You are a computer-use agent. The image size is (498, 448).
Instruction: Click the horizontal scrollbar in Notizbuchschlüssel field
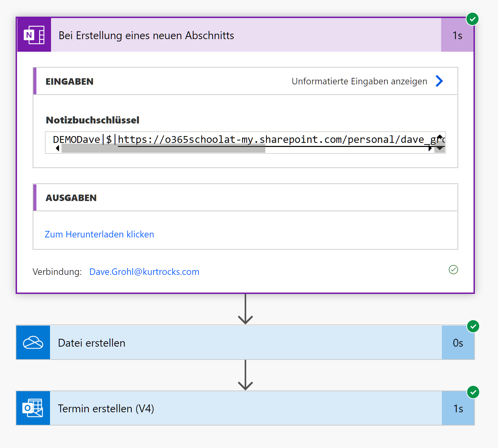click(x=163, y=148)
